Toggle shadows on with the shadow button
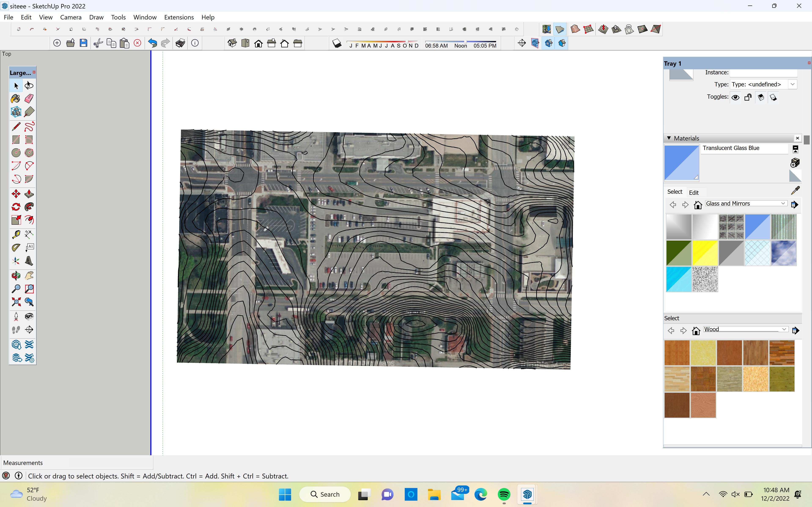The height and width of the screenshot is (507, 812). coord(337,43)
